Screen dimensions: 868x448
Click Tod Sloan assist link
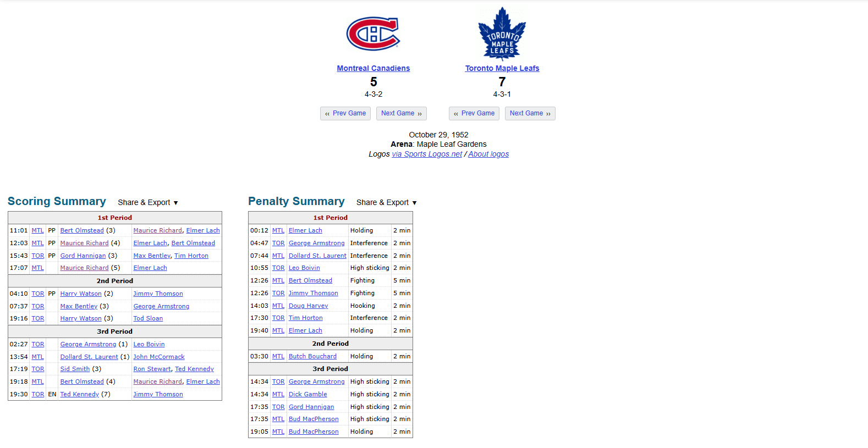click(x=148, y=318)
